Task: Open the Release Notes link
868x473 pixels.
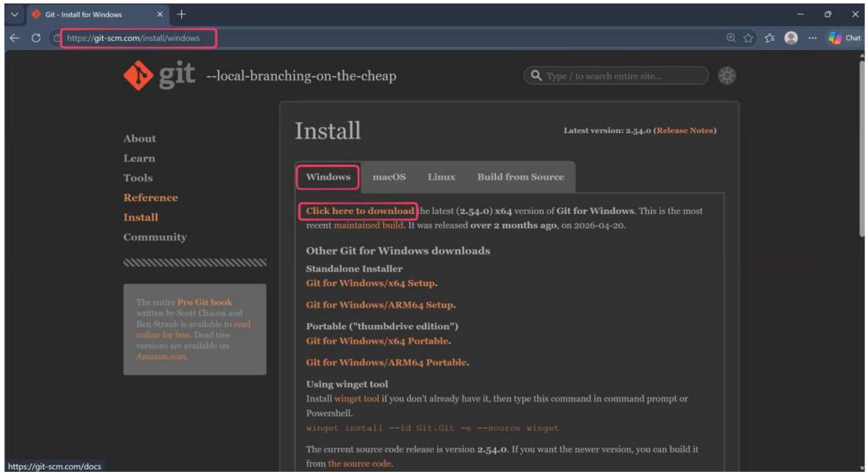Action: click(x=685, y=130)
